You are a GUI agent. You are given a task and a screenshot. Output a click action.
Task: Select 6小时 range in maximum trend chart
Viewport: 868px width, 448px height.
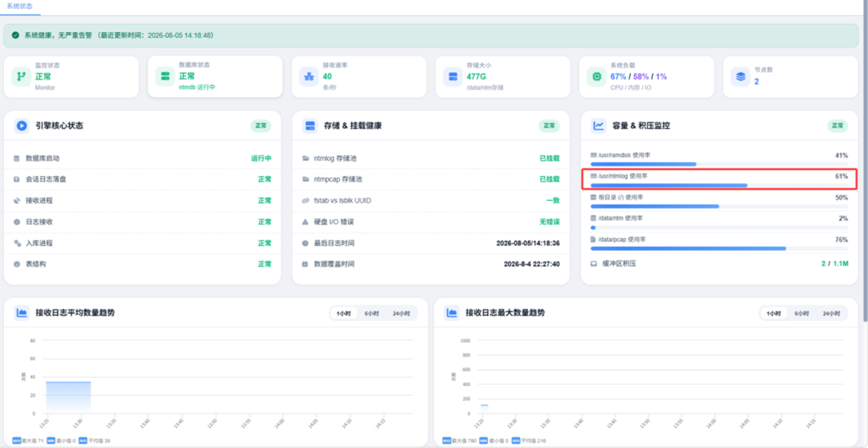click(x=801, y=314)
